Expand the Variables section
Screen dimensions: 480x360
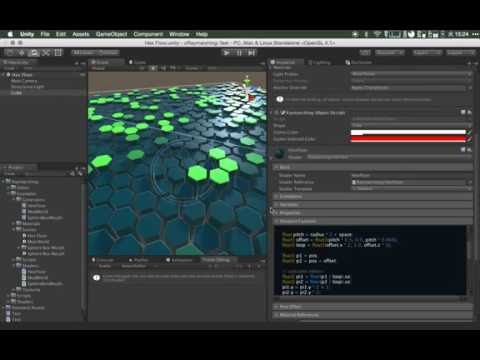tap(373, 205)
